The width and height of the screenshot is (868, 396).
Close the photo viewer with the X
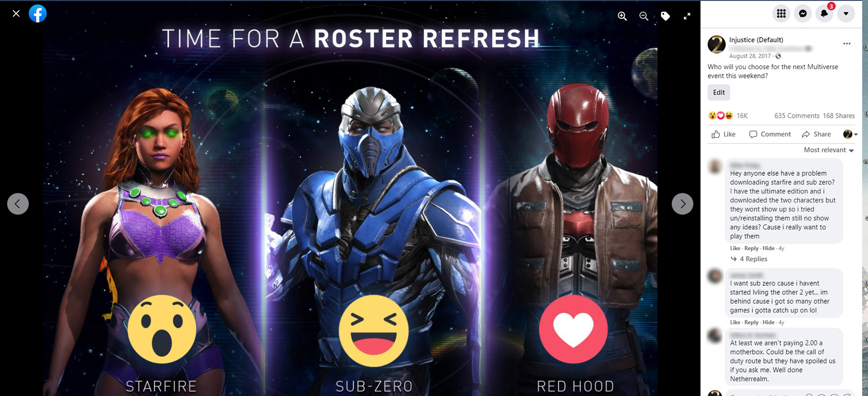(x=16, y=14)
